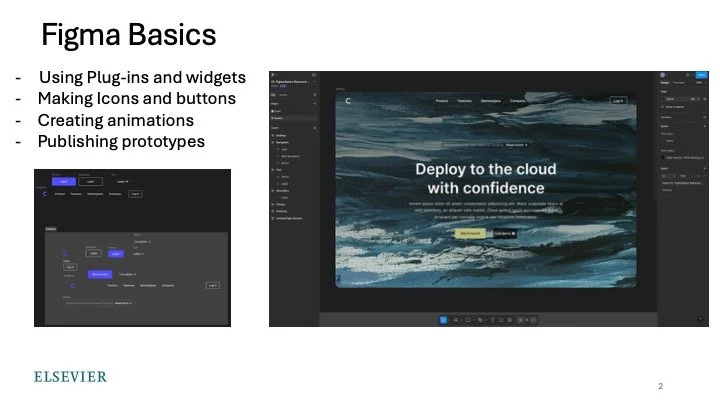Click the yellow Get in touch button
The image size is (720, 405).
click(470, 233)
